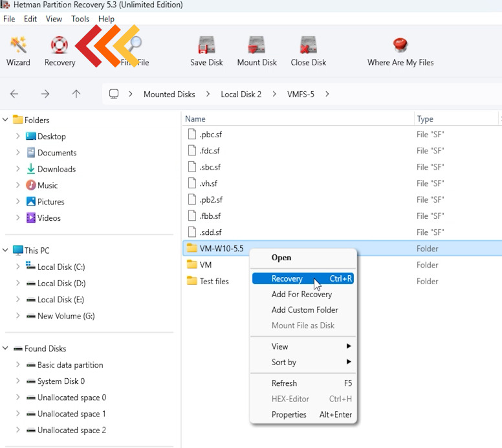This screenshot has height=448, width=502.
Task: Expand the Unallocated space 0 node
Action: (x=18, y=398)
